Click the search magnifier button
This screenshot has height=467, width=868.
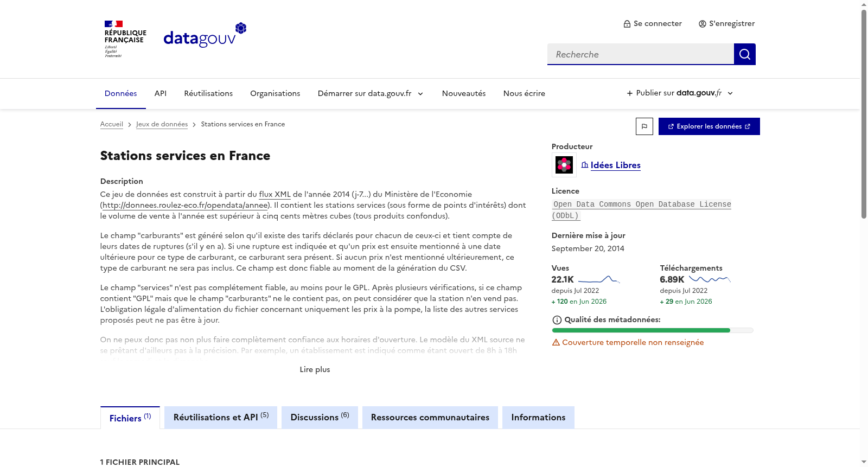pos(744,54)
